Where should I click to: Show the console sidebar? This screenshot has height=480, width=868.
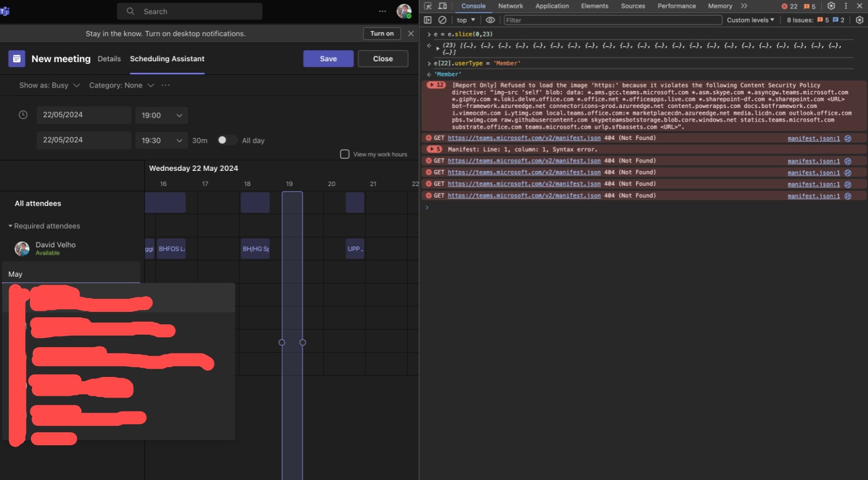pos(428,20)
